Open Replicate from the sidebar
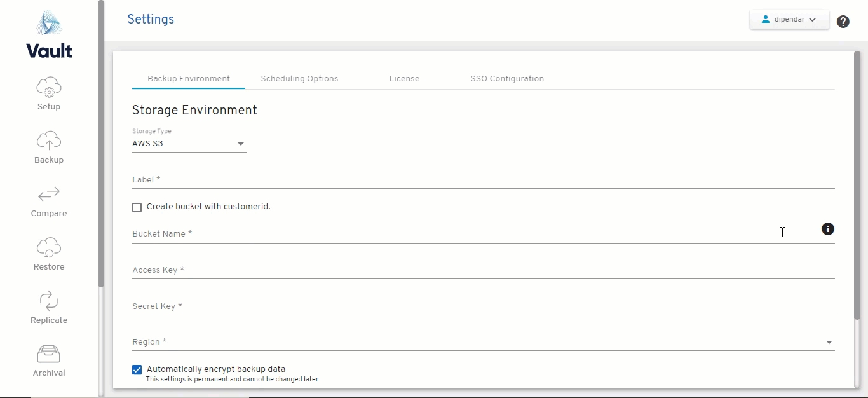This screenshot has height=398, width=868. 49,301
